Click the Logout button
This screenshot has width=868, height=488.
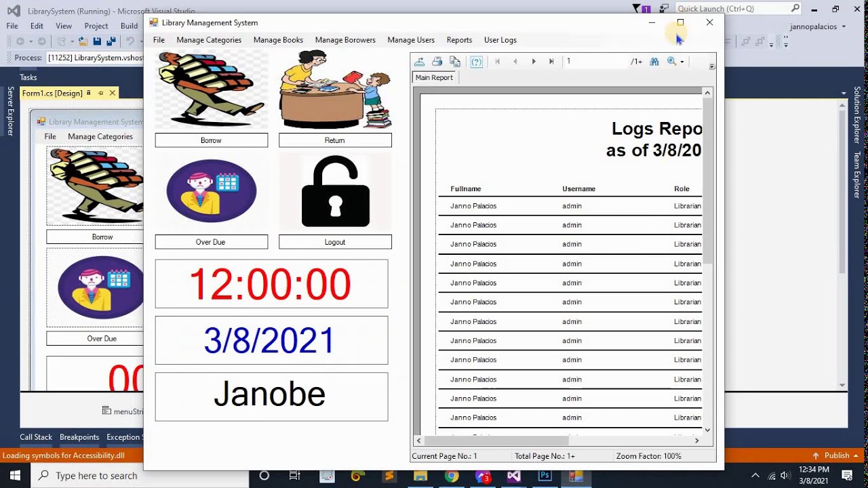click(x=335, y=242)
